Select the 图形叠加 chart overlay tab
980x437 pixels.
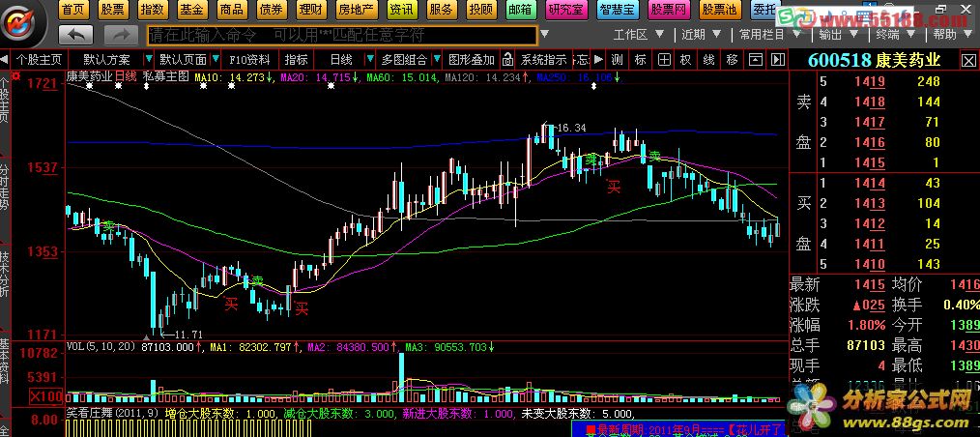(472, 60)
